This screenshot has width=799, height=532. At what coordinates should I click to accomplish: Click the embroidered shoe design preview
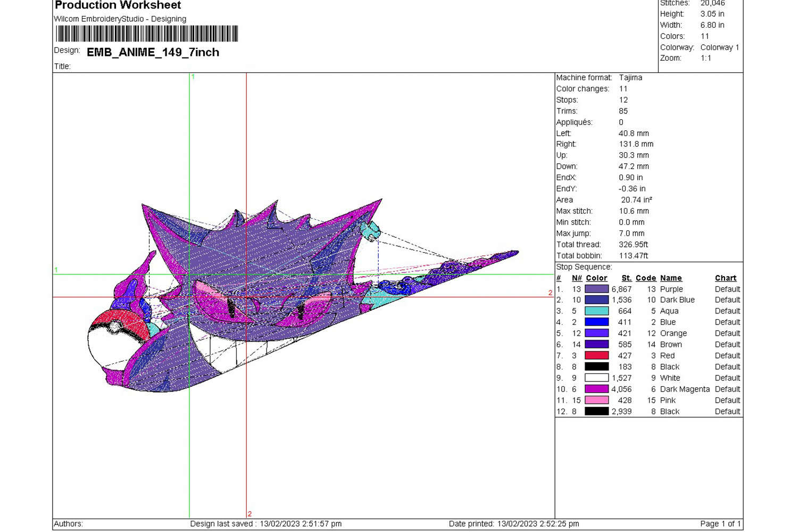[x=303, y=296]
